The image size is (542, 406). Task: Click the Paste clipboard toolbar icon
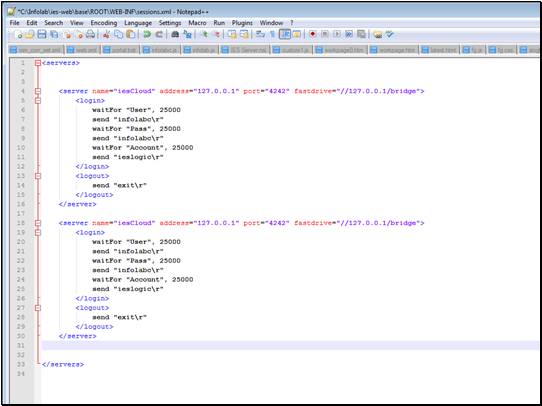click(x=131, y=34)
